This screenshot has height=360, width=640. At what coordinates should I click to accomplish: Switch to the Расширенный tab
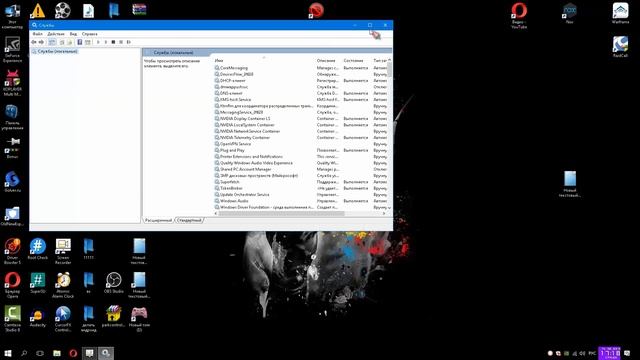click(x=158, y=220)
